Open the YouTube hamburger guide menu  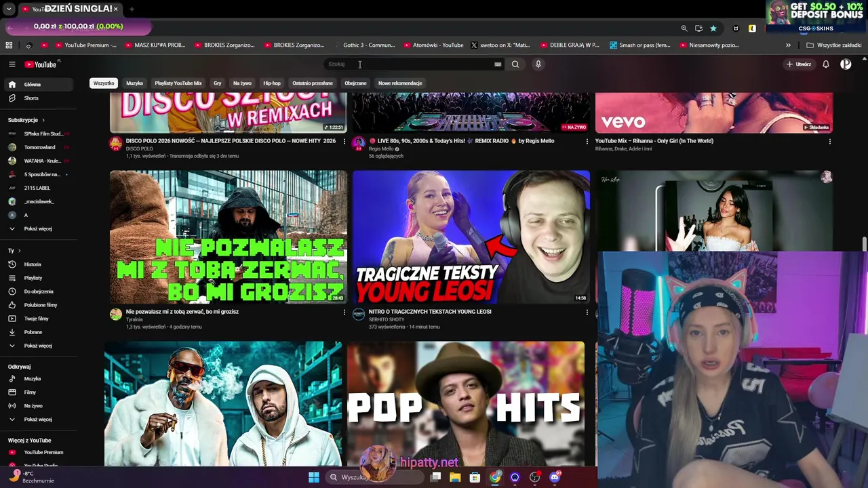coord(12,64)
